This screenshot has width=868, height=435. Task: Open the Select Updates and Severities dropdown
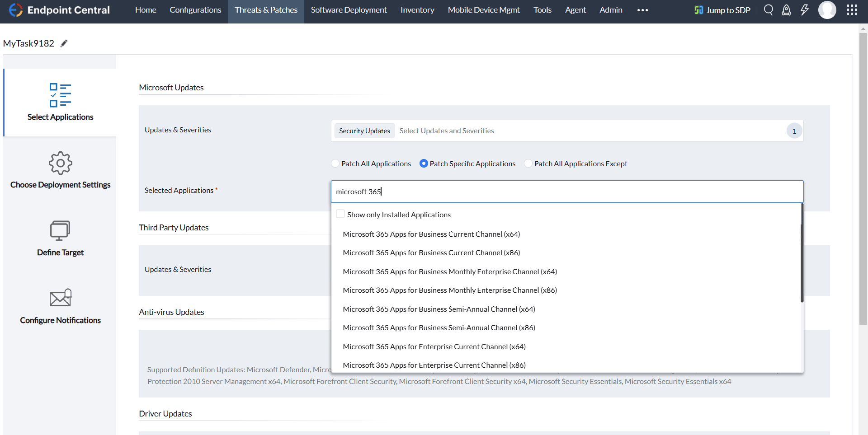tap(567, 131)
